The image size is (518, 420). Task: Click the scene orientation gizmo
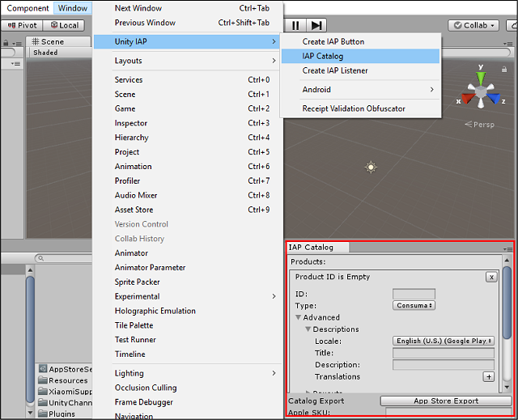(x=481, y=95)
